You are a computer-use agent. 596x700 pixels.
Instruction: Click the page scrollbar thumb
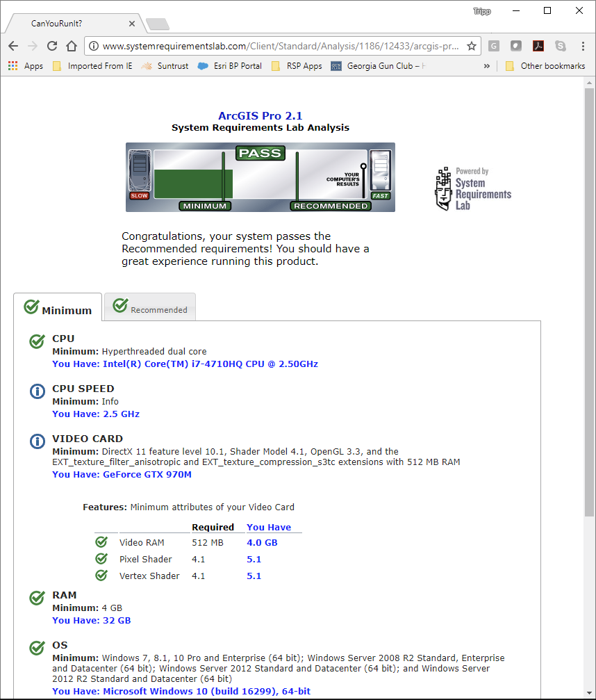click(589, 302)
